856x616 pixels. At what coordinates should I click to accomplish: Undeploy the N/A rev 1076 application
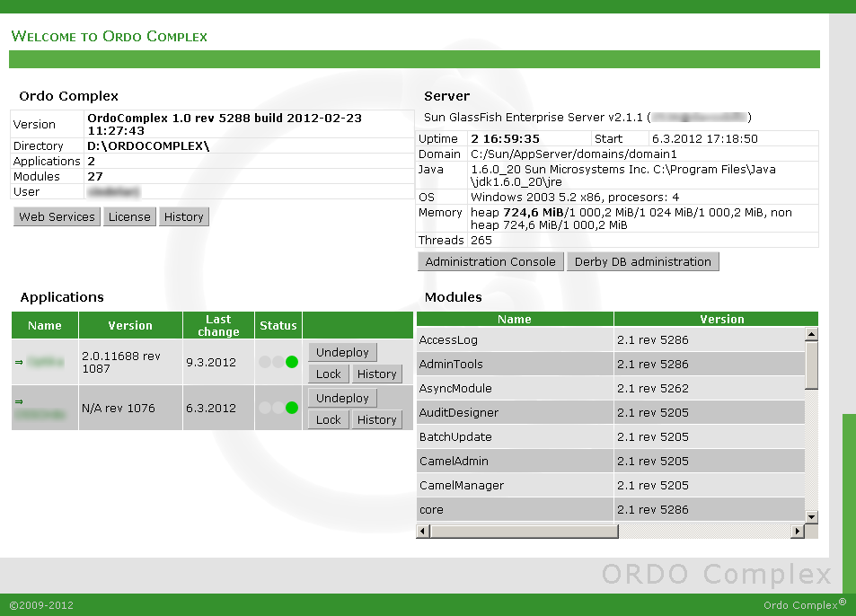342,399
